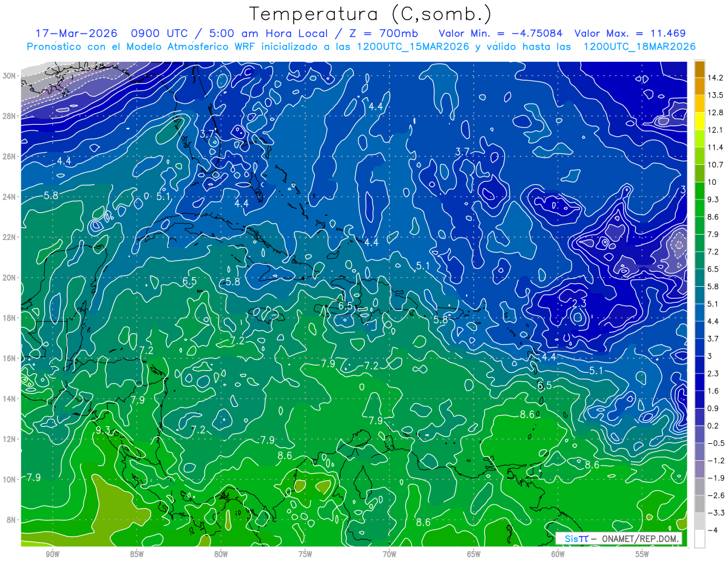The width and height of the screenshot is (728, 562).
Task: Click the 55W longitude axis label
Action: point(642,554)
